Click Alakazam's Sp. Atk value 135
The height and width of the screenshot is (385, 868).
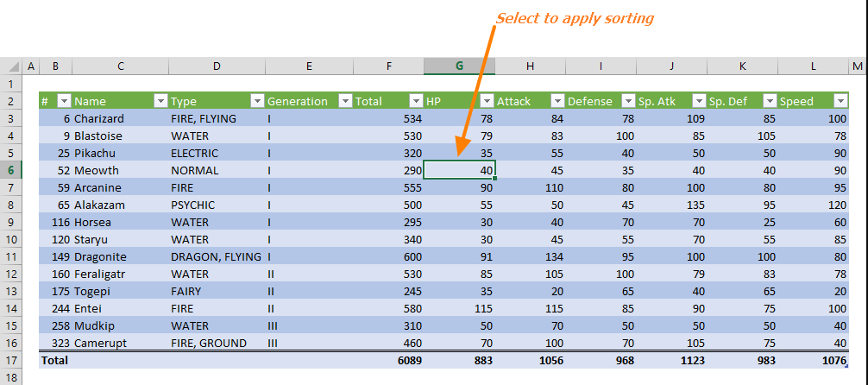[x=671, y=205]
